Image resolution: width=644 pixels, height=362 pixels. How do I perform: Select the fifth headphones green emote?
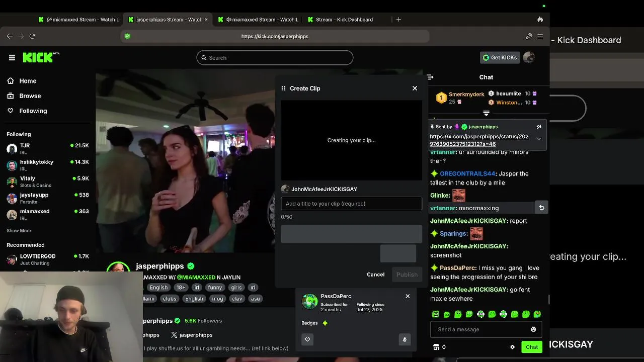[x=481, y=314]
